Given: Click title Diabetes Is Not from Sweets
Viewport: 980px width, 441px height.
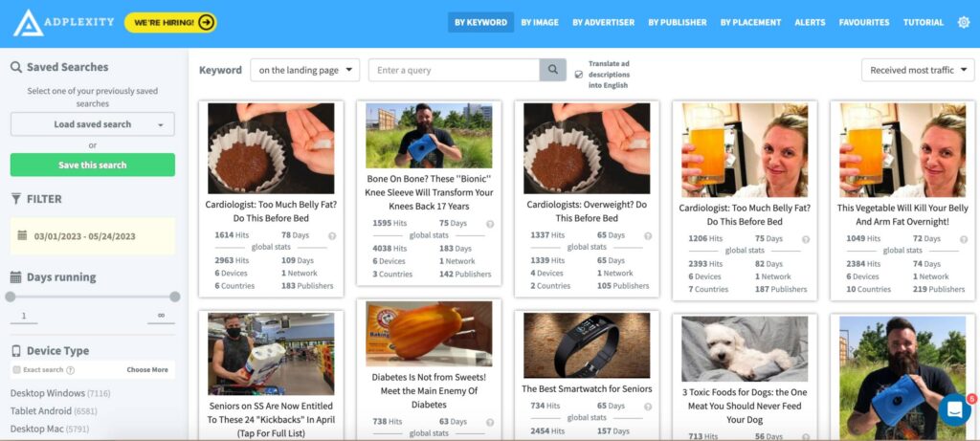Looking at the screenshot, I should click(x=429, y=391).
